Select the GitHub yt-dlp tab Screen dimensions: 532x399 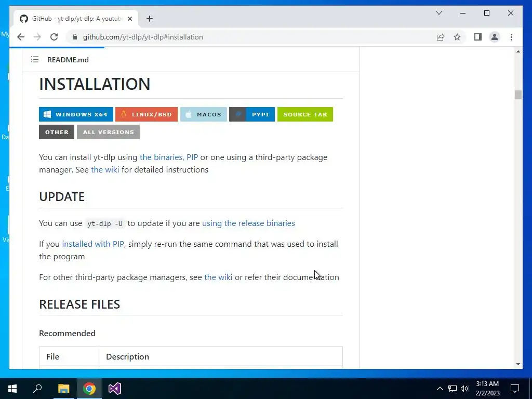tap(75, 19)
